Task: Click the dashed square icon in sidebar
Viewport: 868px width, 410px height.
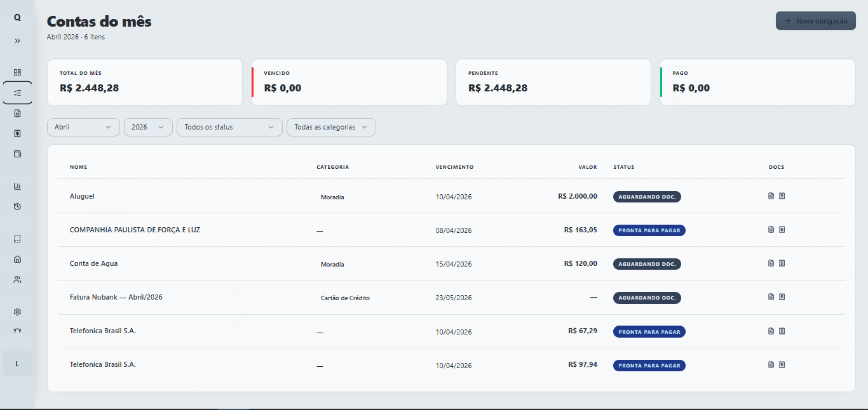Action: point(17,239)
